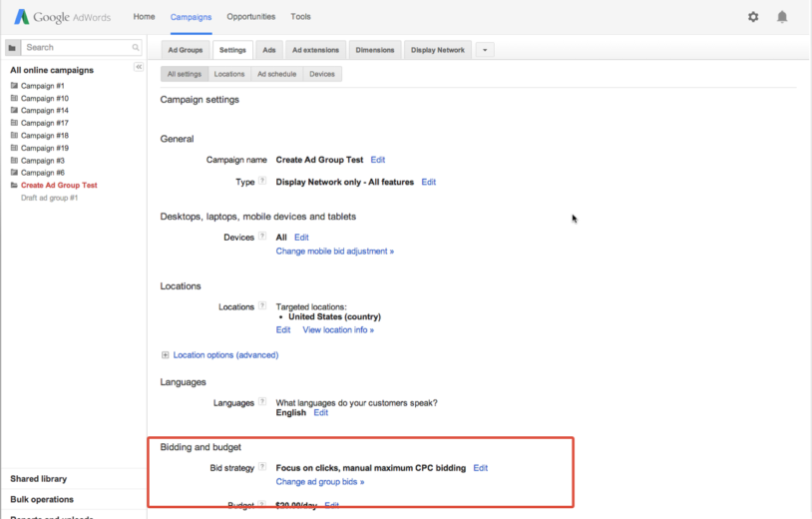This screenshot has height=519, width=812.
Task: Open the Opportunities menu
Action: point(251,17)
